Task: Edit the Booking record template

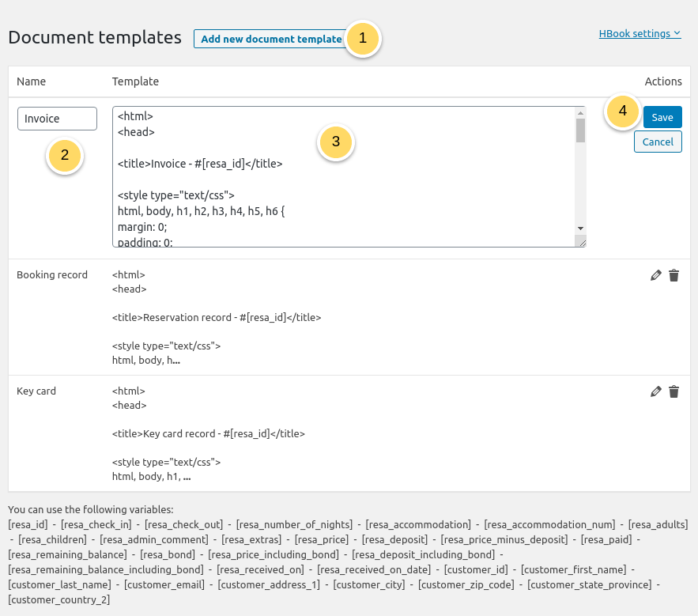Action: pos(655,275)
